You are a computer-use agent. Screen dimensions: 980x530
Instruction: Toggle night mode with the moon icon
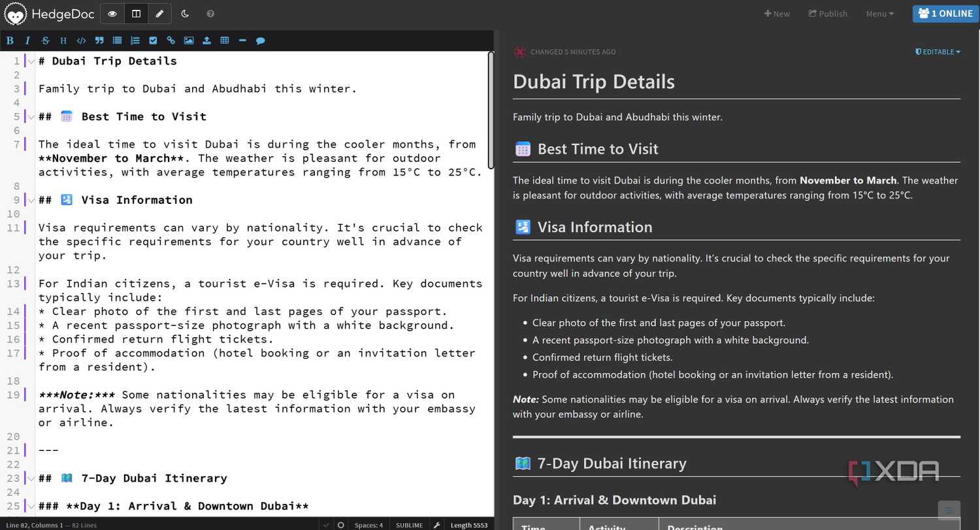[x=185, y=14]
